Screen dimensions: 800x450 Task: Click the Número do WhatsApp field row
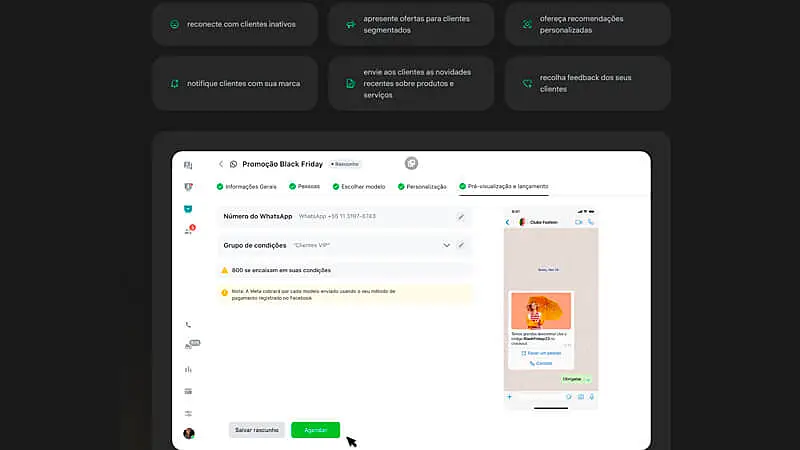point(344,217)
